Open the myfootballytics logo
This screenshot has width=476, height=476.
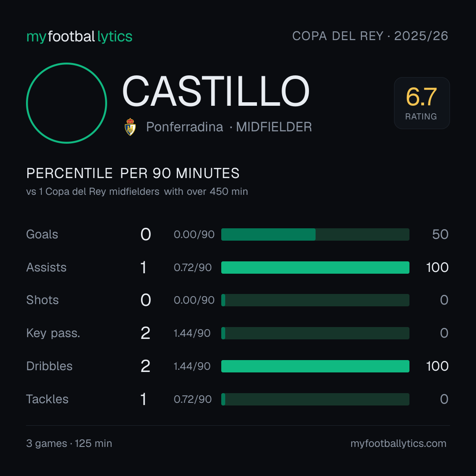point(79,37)
